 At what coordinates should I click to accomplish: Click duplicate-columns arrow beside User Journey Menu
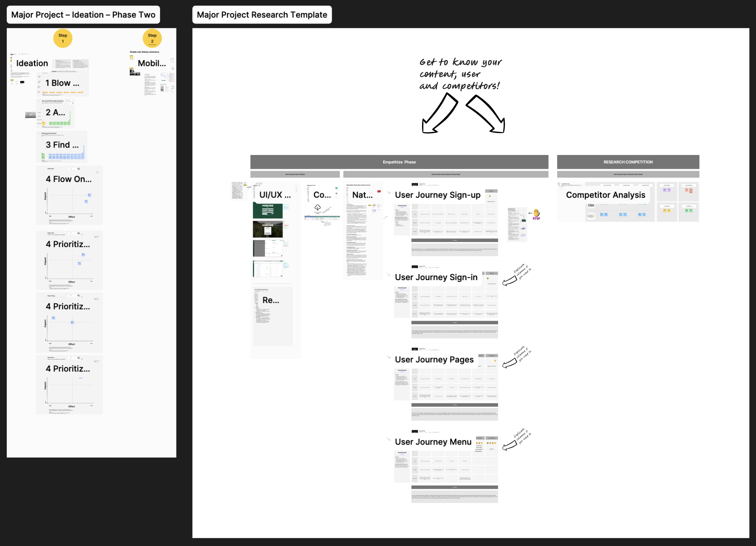click(509, 446)
